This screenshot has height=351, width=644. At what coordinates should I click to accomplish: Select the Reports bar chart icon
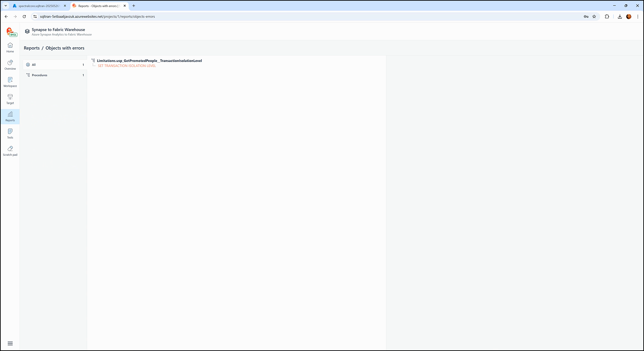click(x=10, y=117)
